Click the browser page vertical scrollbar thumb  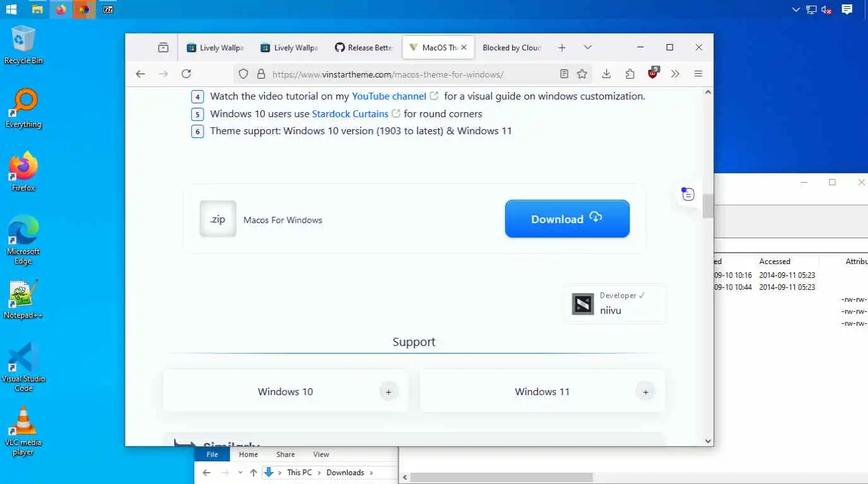pyautogui.click(x=708, y=206)
